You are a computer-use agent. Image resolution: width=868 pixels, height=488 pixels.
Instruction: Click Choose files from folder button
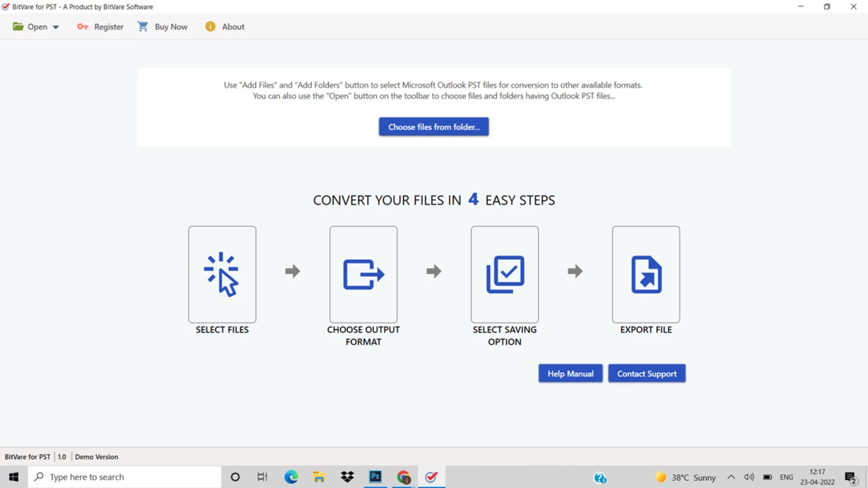coord(434,127)
